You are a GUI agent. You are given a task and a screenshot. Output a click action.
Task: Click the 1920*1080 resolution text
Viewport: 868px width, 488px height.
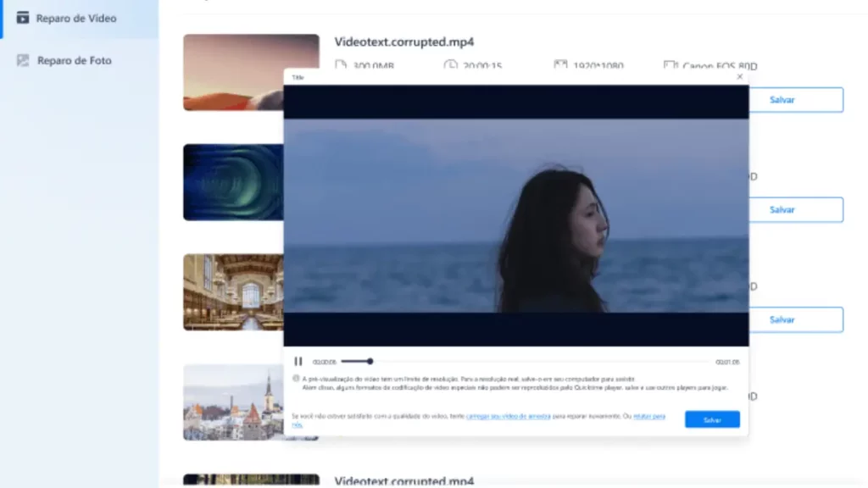pos(598,66)
